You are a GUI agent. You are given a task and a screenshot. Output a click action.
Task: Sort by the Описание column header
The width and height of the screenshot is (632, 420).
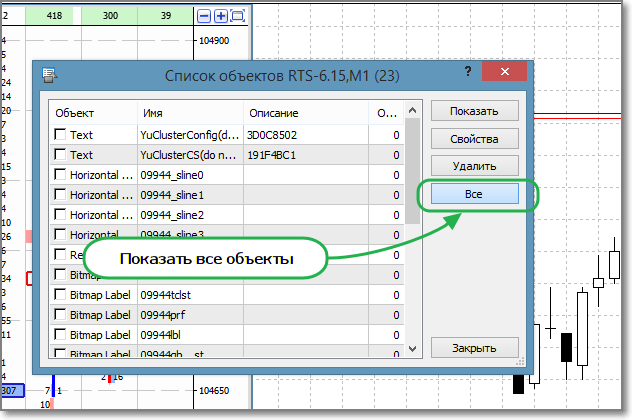click(x=306, y=113)
